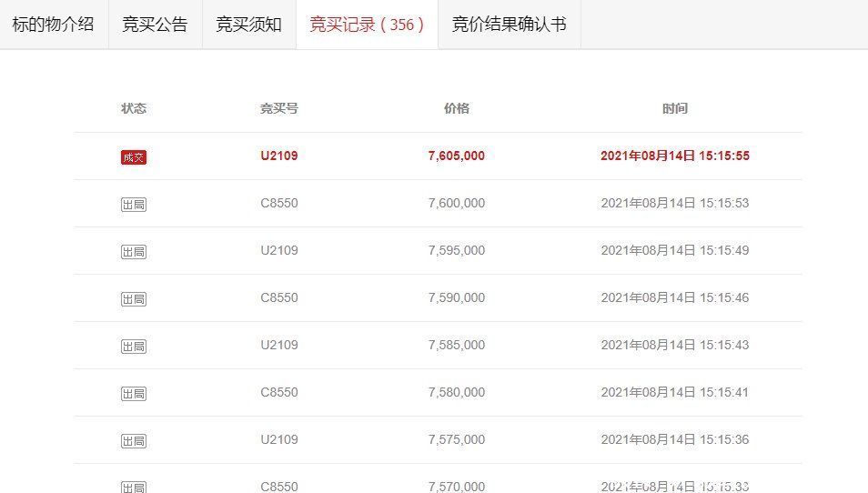
Task: Select the timestamp ending 15:15:36
Action: (675, 439)
